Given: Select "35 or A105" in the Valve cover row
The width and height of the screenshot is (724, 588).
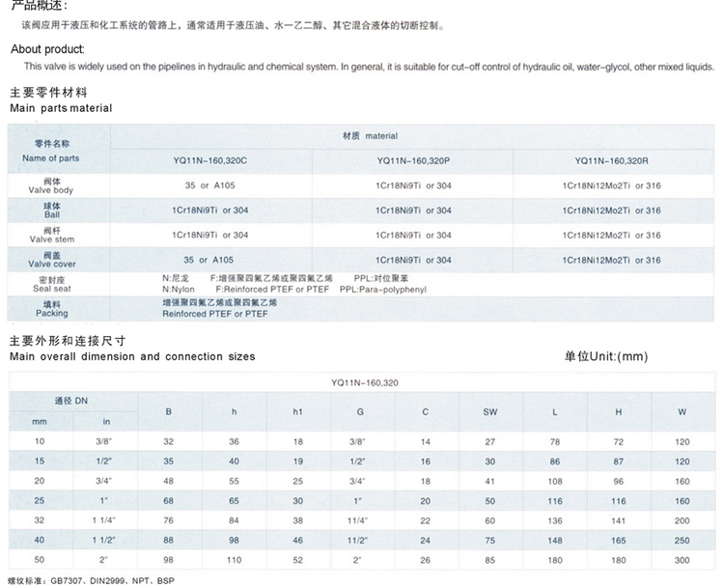Looking at the screenshot, I should click(x=209, y=260).
